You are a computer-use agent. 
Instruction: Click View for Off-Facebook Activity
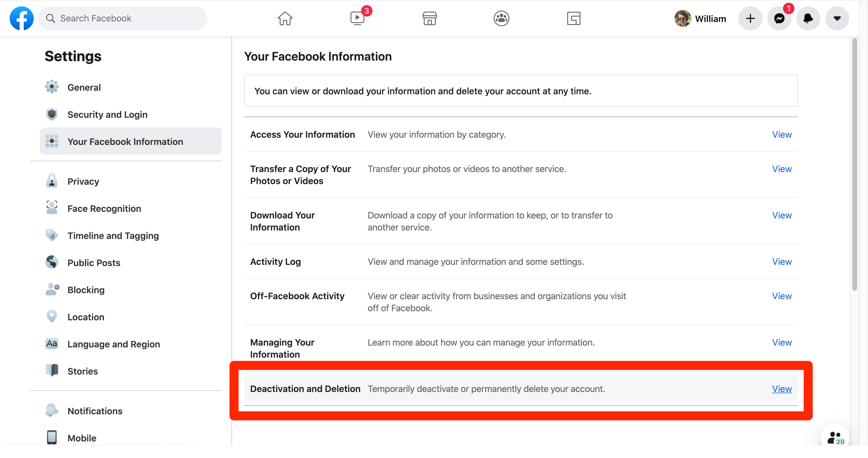(x=782, y=296)
